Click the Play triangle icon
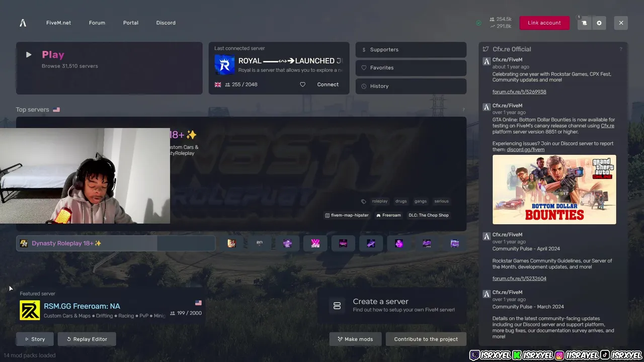Screen dimensions: 644x362 tap(29, 55)
